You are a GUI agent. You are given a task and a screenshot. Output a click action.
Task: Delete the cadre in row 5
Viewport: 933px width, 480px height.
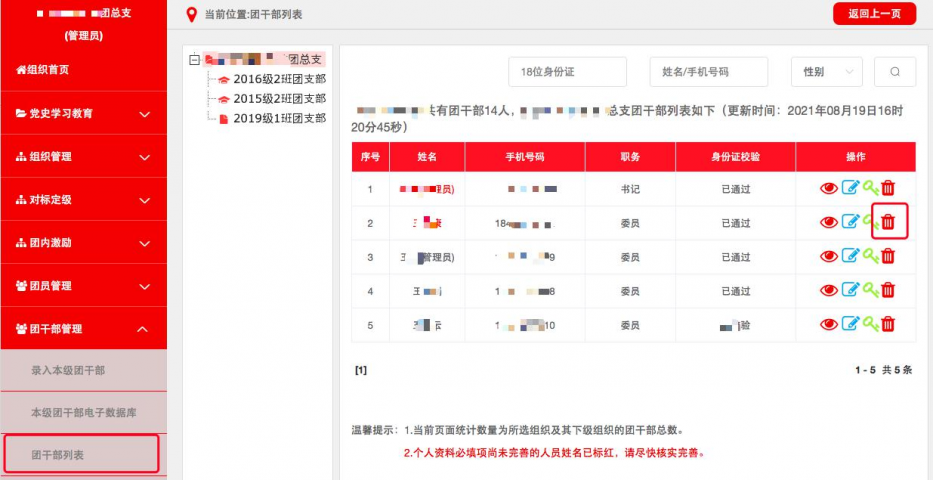888,324
